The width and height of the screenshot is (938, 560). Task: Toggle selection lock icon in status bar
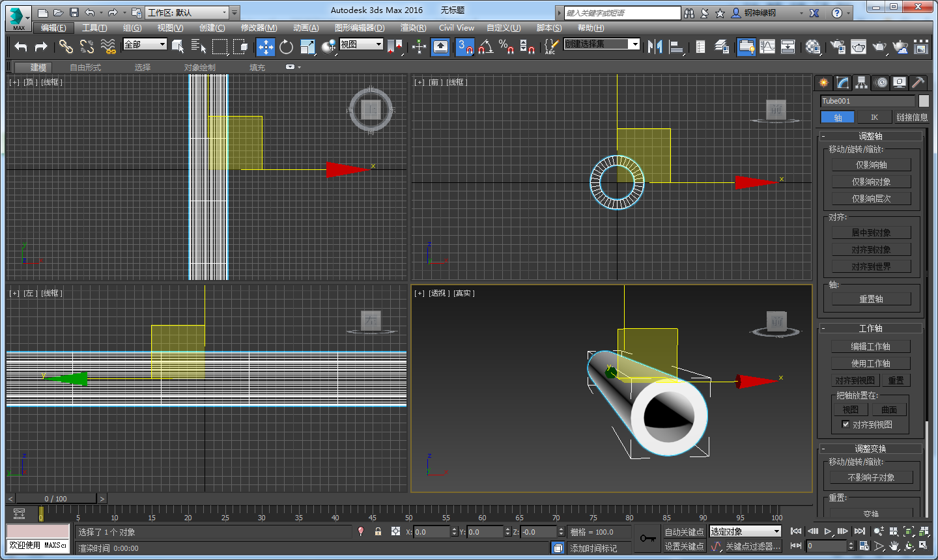378,531
